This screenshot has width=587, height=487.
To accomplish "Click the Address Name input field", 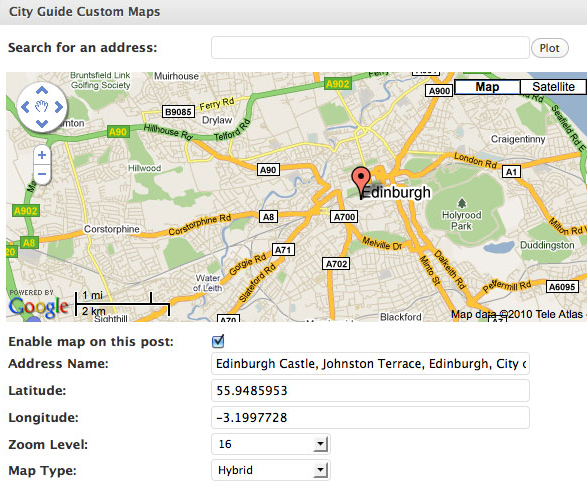I will [370, 363].
